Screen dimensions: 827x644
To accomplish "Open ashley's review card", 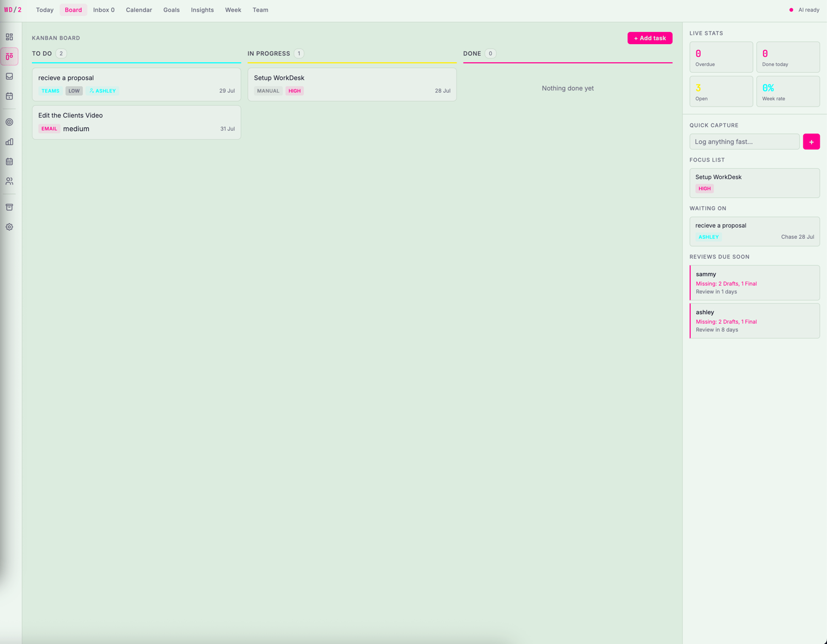I will 754,321.
